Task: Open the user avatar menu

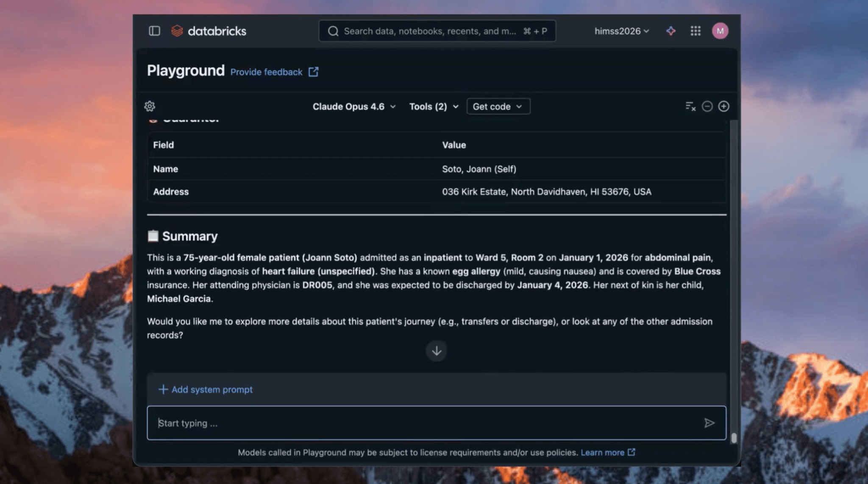Action: tap(720, 31)
